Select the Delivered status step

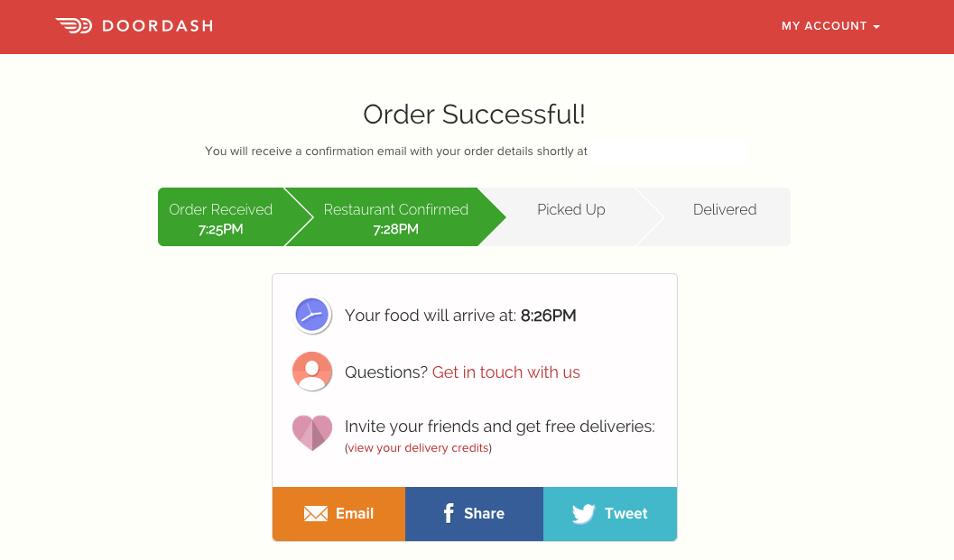point(725,217)
